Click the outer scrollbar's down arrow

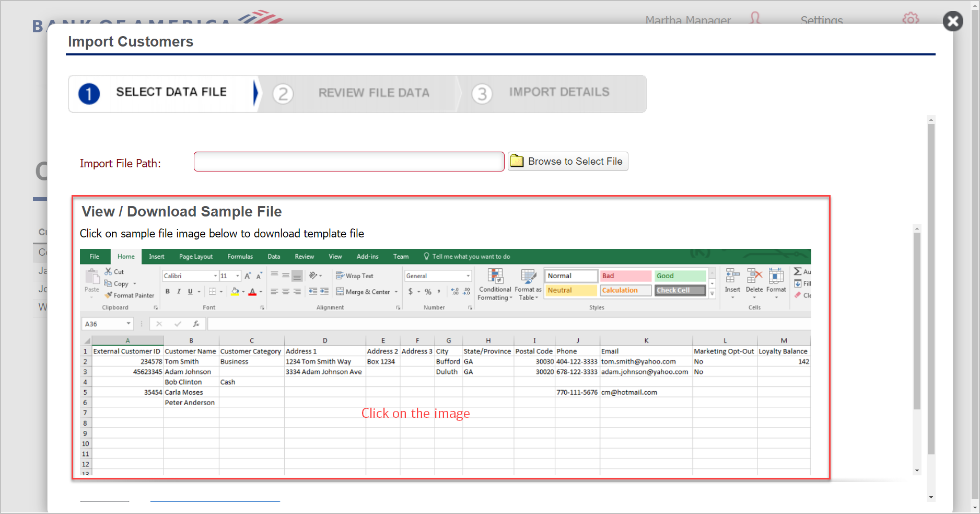(x=931, y=497)
